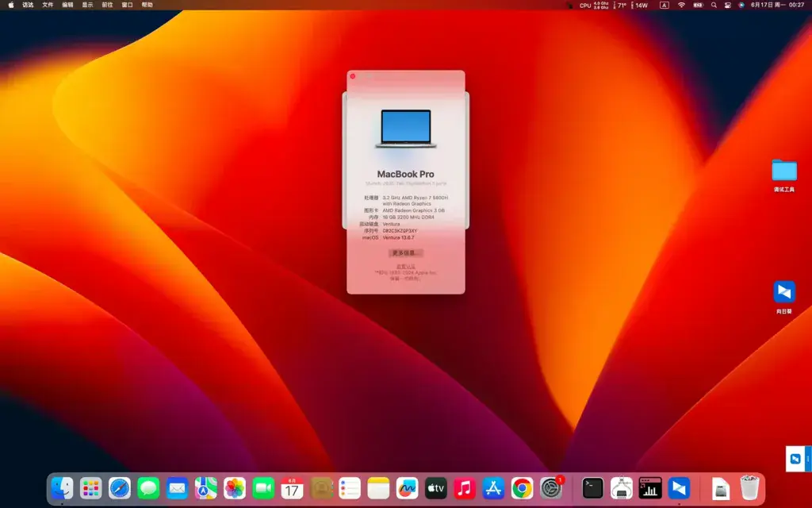Viewport: 812px width, 508px height.
Task: Open the 前往 menu
Action: point(107,5)
